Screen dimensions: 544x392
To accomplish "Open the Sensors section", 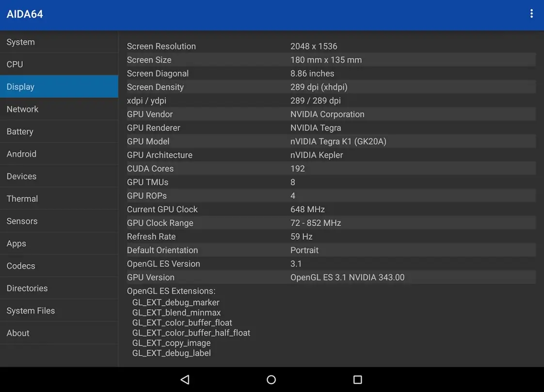I will (59, 221).
